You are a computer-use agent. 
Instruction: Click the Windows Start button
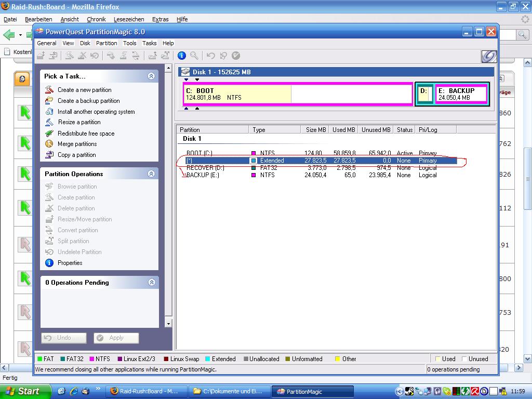point(25,391)
